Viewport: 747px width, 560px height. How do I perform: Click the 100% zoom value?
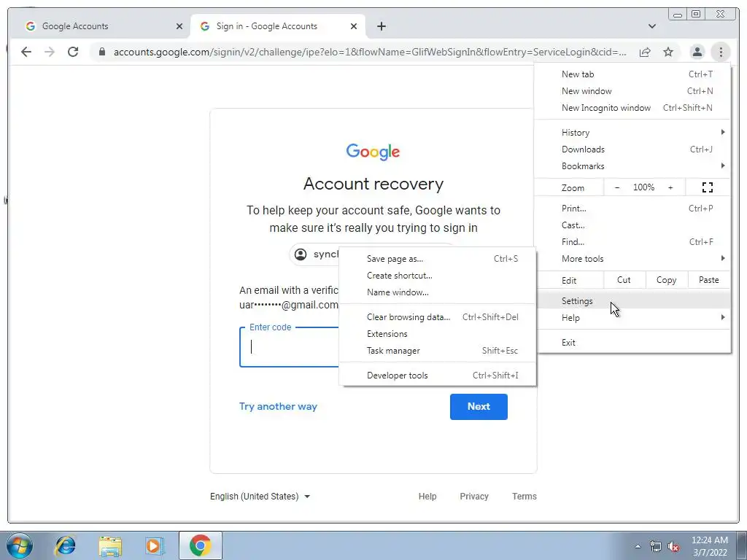pos(643,187)
